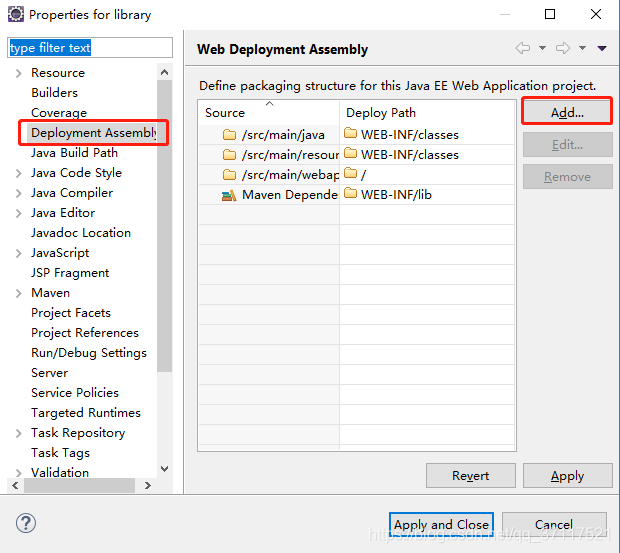
Task: Click Apply and Close
Action: coord(441,525)
